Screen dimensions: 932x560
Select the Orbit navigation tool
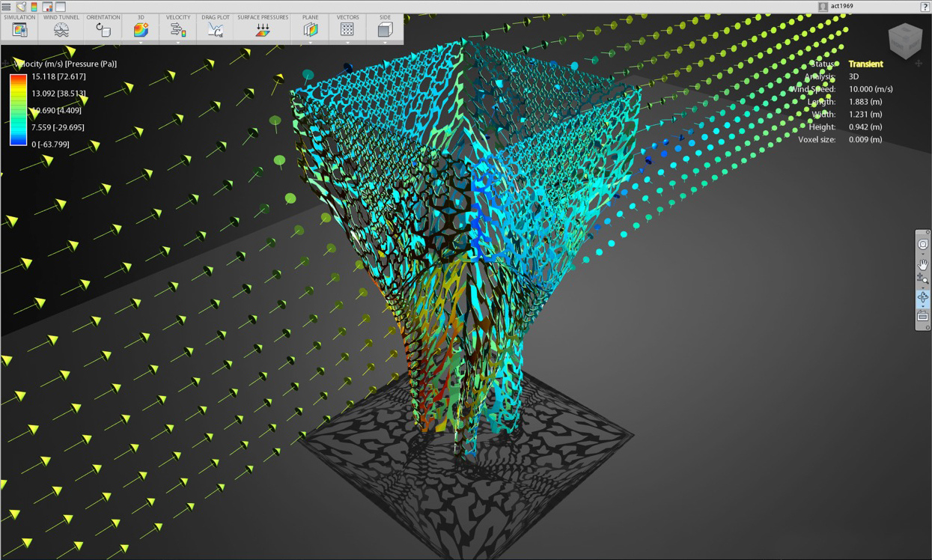[923, 297]
